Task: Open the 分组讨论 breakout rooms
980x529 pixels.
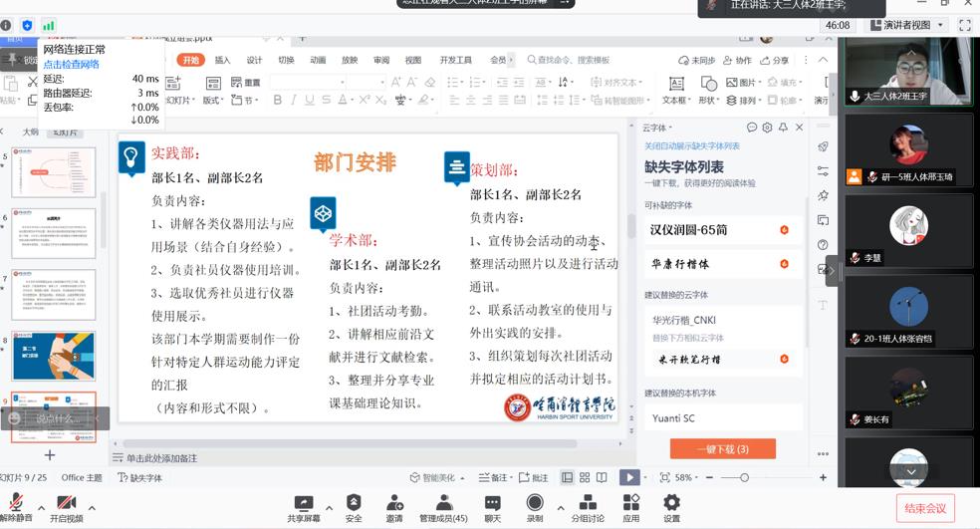Action: click(588, 503)
